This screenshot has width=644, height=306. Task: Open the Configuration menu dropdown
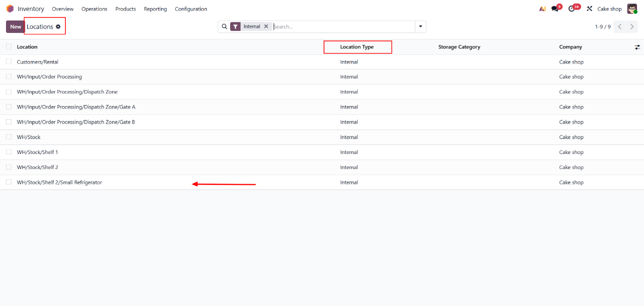191,9
